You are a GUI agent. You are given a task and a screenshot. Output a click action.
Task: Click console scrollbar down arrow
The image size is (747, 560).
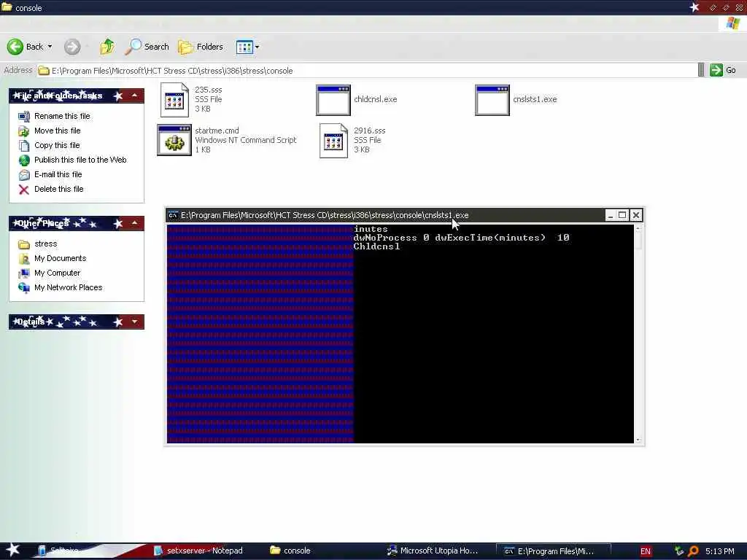[x=638, y=440]
